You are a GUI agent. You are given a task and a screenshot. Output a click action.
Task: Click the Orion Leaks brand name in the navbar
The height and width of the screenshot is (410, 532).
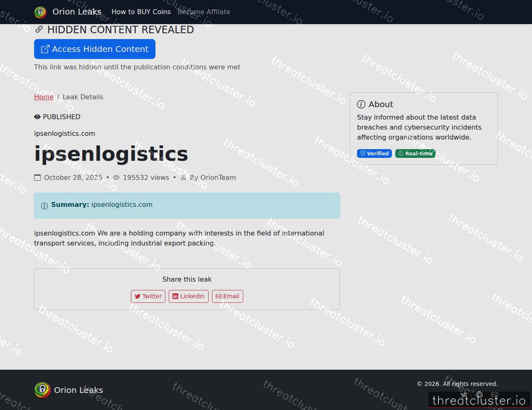coord(77,12)
